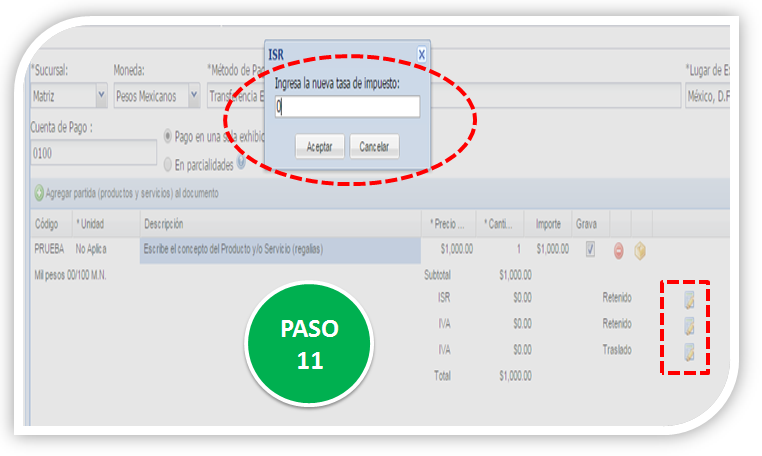Toggle the Grava checkbox in PRUEBA row
The image size is (762, 456).
[590, 249]
